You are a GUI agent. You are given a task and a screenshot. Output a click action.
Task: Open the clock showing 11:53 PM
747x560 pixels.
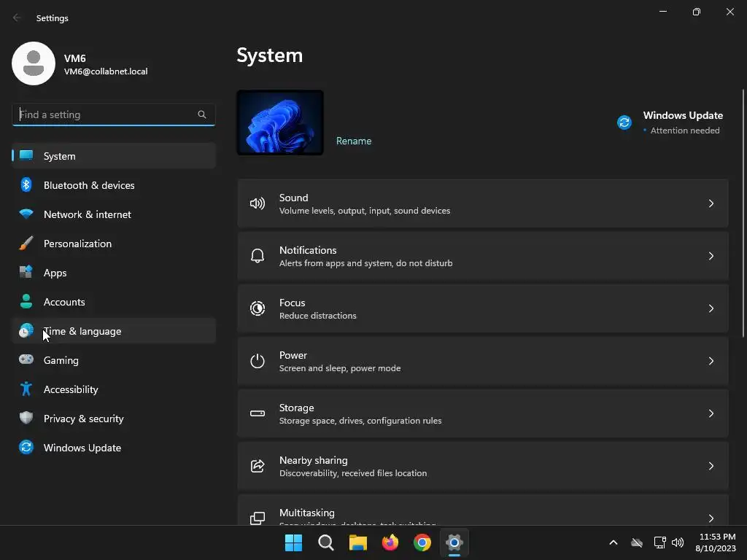(716, 542)
